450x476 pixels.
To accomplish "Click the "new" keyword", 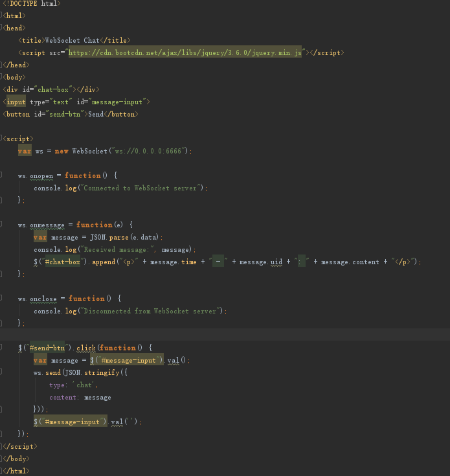I will coord(62,151).
